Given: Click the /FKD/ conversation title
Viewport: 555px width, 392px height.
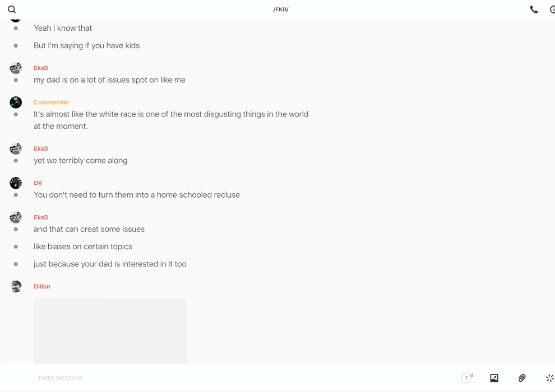Looking at the screenshot, I should click(281, 10).
